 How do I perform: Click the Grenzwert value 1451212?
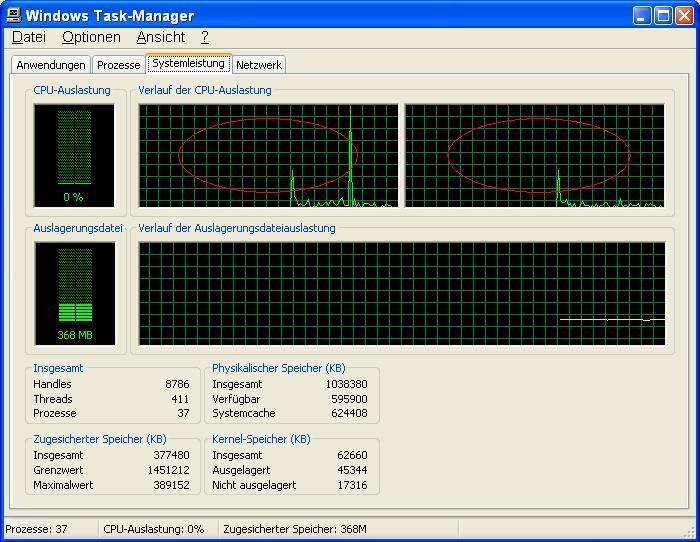169,470
